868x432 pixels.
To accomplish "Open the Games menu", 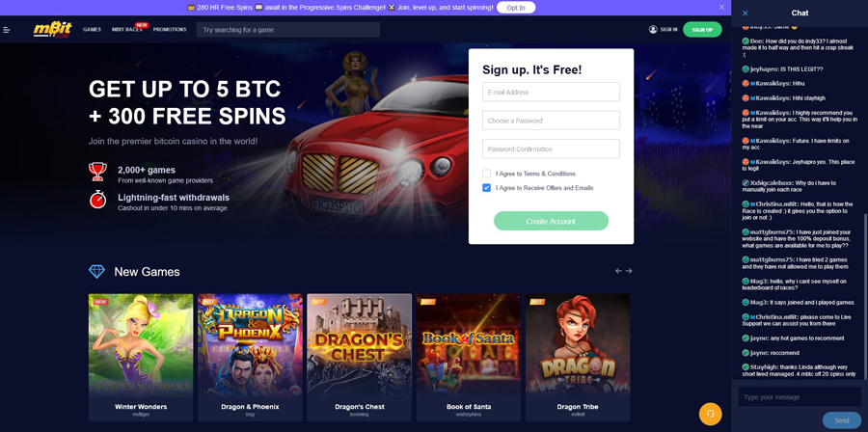I will click(x=92, y=29).
